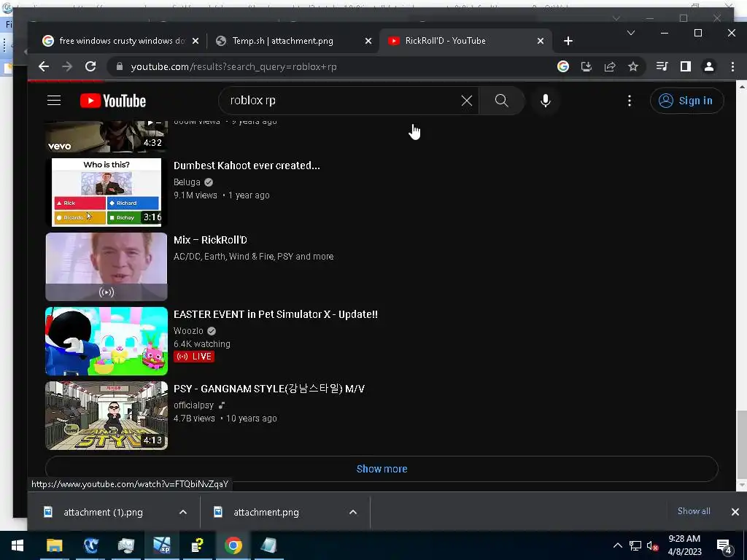Share this page from address bar

(x=610, y=66)
